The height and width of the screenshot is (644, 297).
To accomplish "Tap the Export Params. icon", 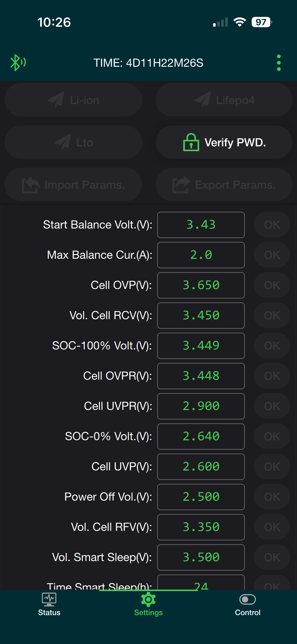I will tap(181, 185).
